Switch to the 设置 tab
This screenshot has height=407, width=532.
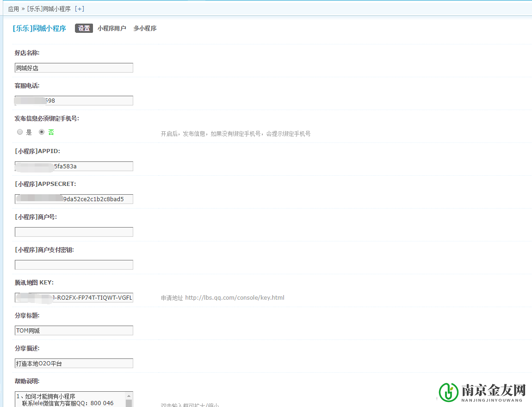coord(84,28)
